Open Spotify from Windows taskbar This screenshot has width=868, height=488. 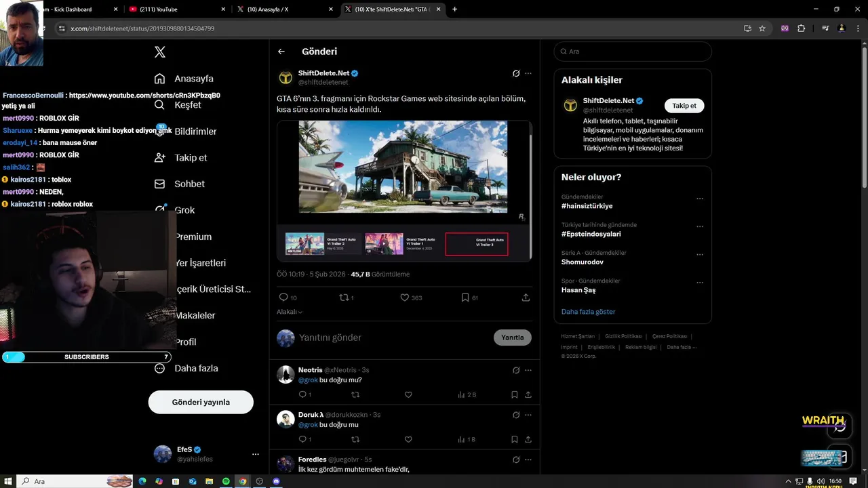(226, 481)
